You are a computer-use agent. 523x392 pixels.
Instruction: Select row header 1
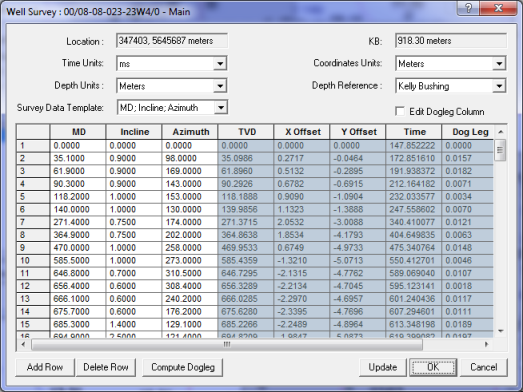[x=33, y=145]
